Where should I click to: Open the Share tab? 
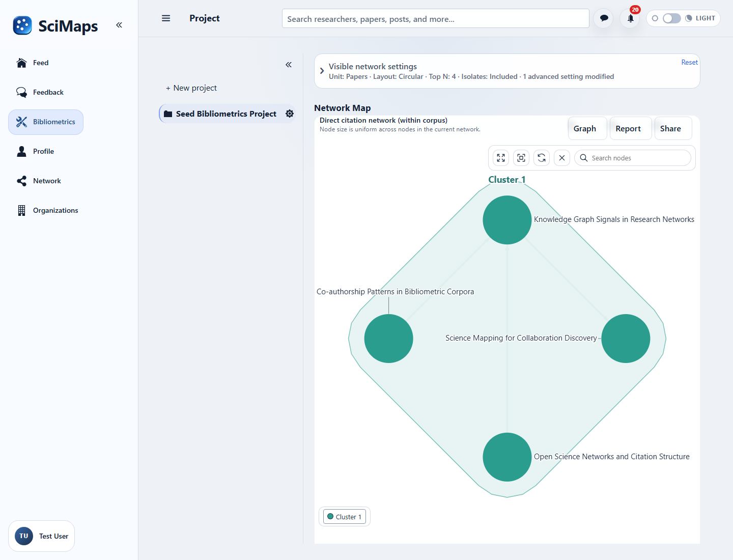click(x=673, y=128)
